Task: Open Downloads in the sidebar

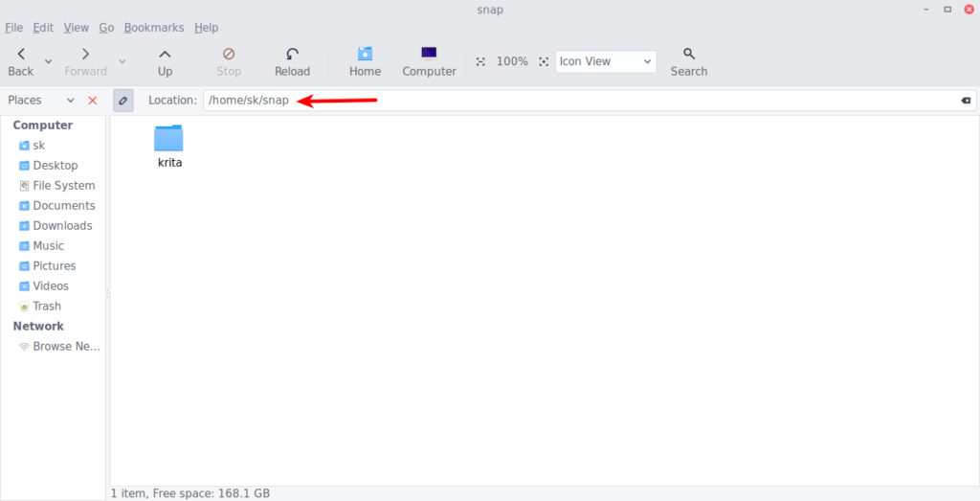Action: (x=54, y=225)
